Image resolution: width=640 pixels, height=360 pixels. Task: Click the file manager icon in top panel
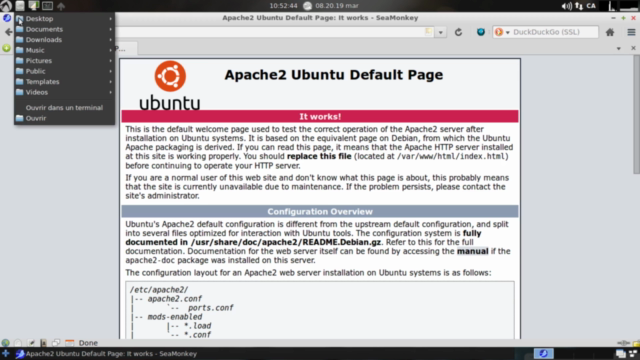(20, 6)
